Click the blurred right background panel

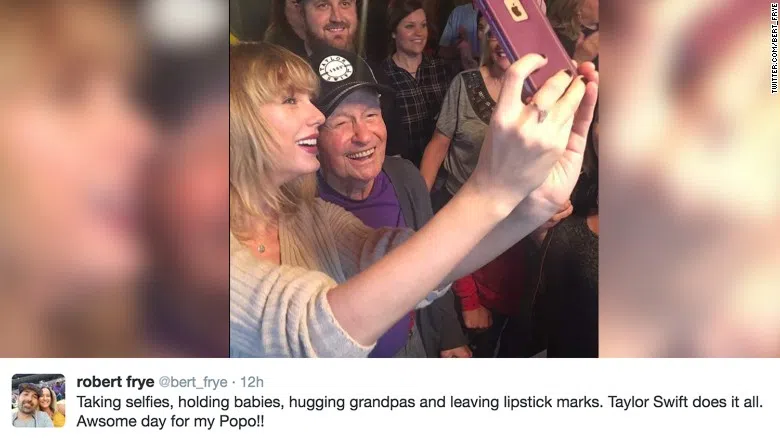pyautogui.click(x=689, y=179)
